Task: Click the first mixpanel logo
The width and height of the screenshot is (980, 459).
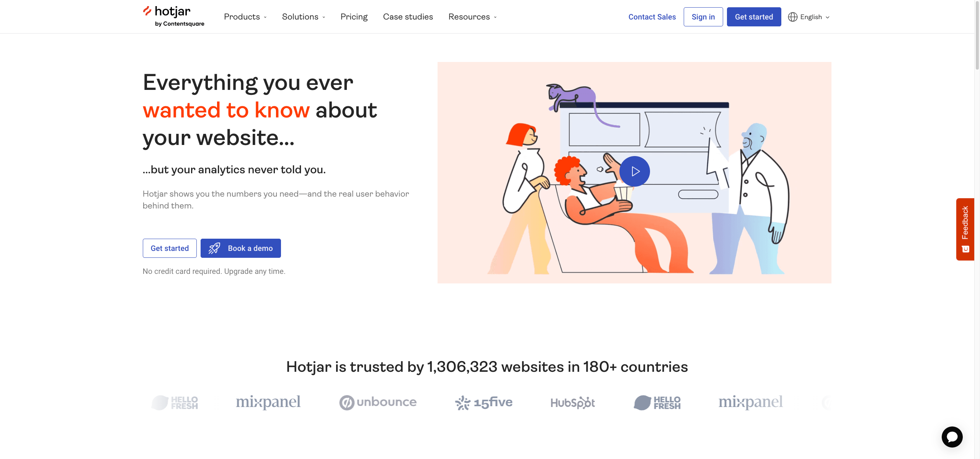Action: click(x=268, y=402)
